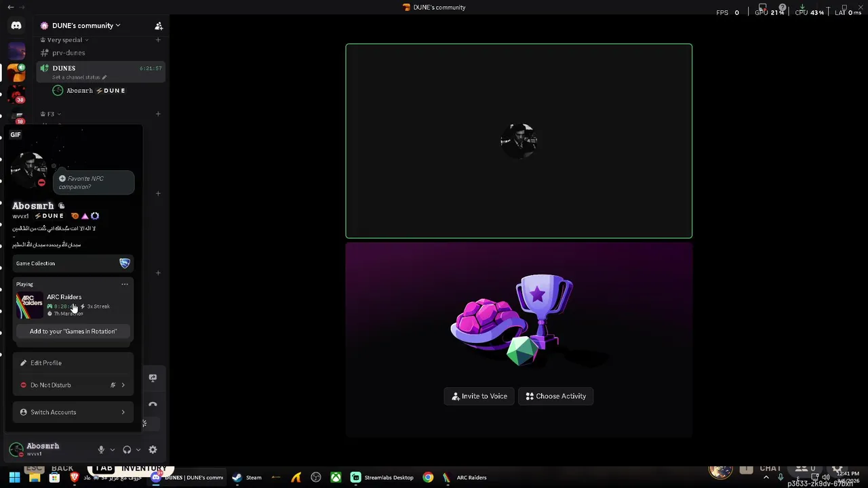Deafen with the headphones icon

coord(127,449)
